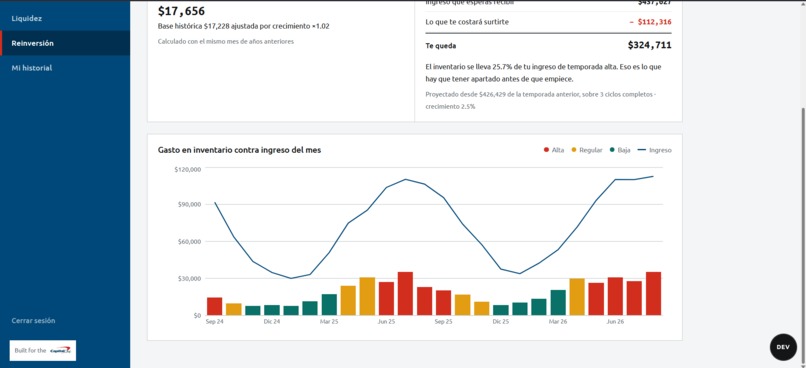Click the yellow Regular legend dot
The width and height of the screenshot is (806, 368).
click(574, 150)
